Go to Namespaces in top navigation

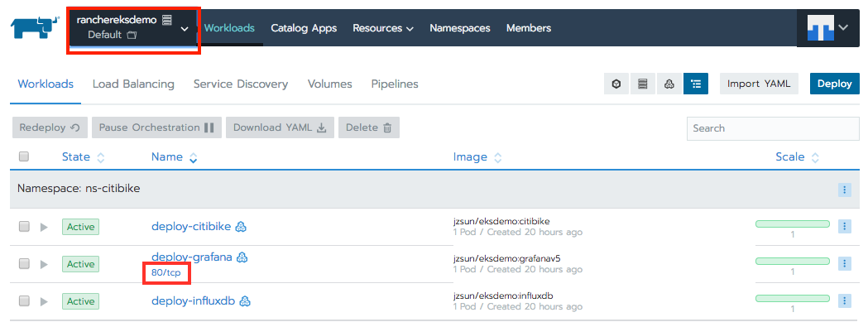(460, 27)
